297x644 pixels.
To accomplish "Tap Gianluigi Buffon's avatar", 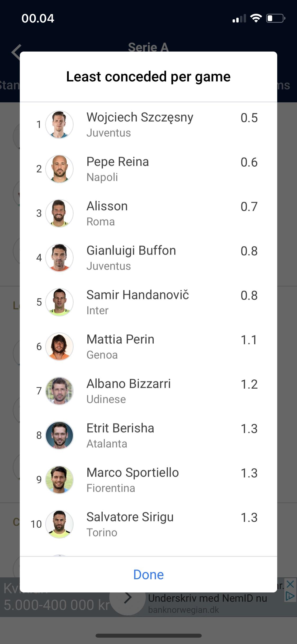I will (59, 258).
